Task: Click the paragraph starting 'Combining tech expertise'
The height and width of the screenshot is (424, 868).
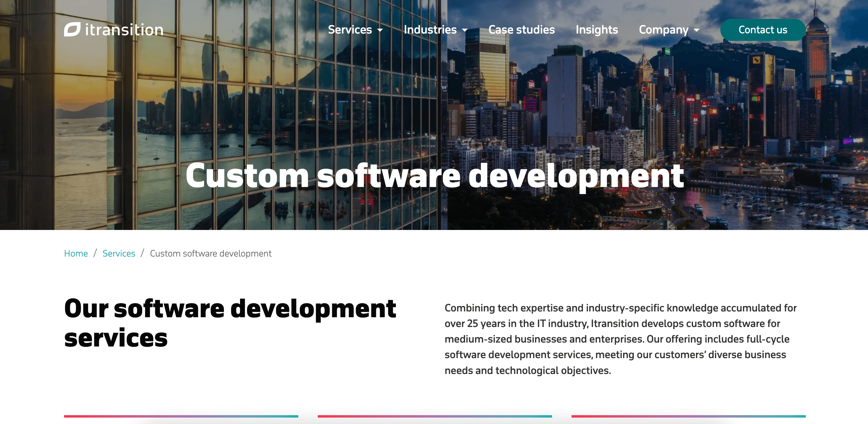Action: pyautogui.click(x=621, y=339)
